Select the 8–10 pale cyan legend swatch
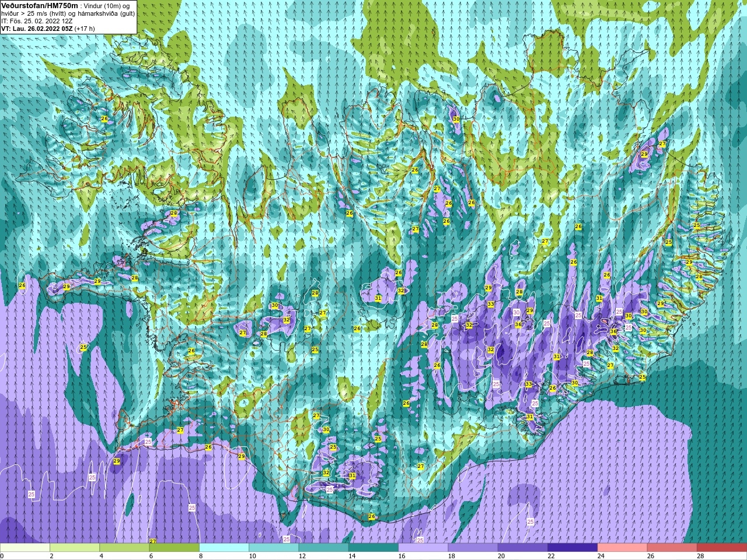 pyautogui.click(x=224, y=548)
